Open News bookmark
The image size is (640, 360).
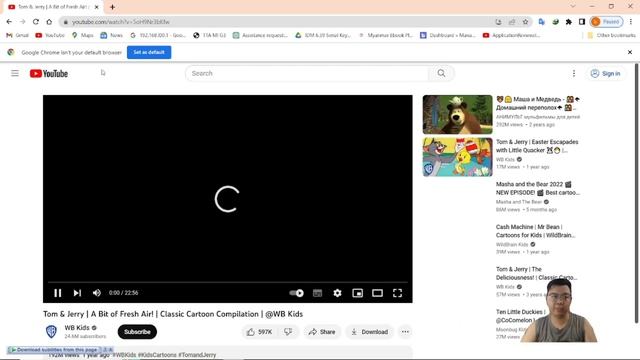coord(112,36)
